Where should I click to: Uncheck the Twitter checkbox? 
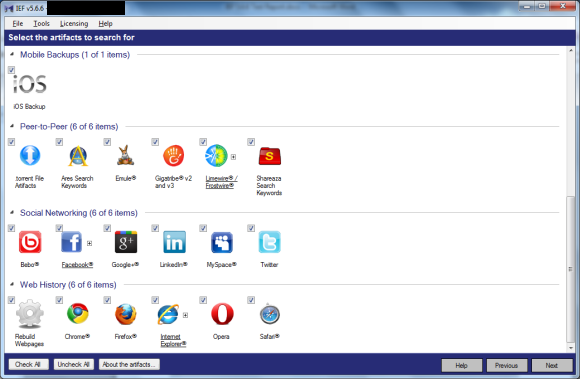[x=251, y=228]
